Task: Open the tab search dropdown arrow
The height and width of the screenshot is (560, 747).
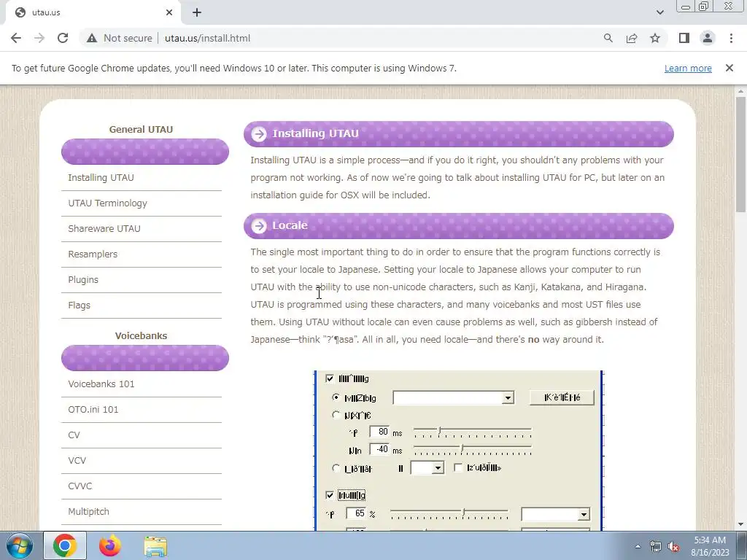Action: [659, 12]
